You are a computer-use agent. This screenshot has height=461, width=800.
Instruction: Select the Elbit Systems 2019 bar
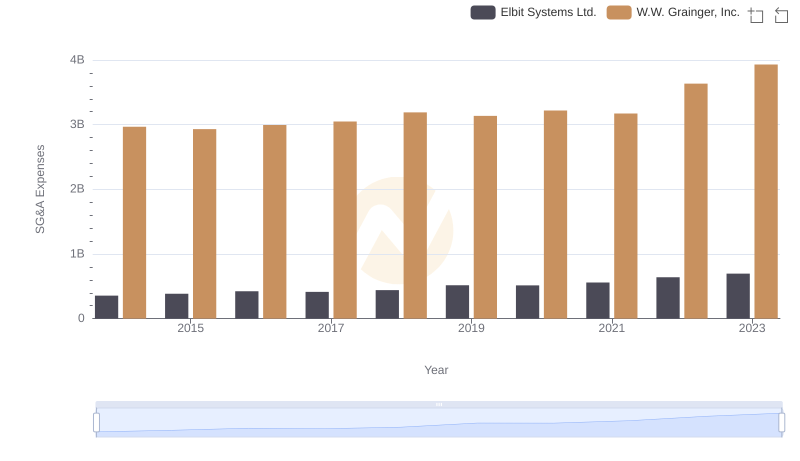coord(457,302)
